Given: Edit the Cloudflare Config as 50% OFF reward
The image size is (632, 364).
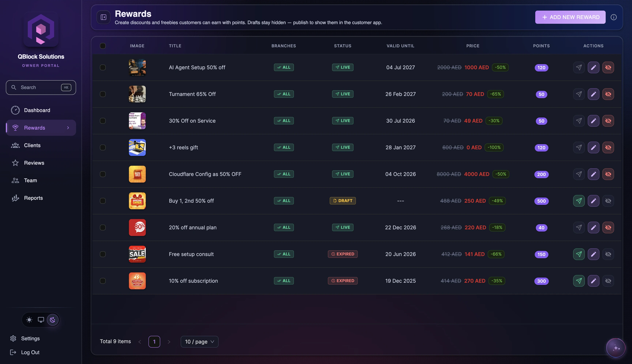Looking at the screenshot, I should (593, 174).
